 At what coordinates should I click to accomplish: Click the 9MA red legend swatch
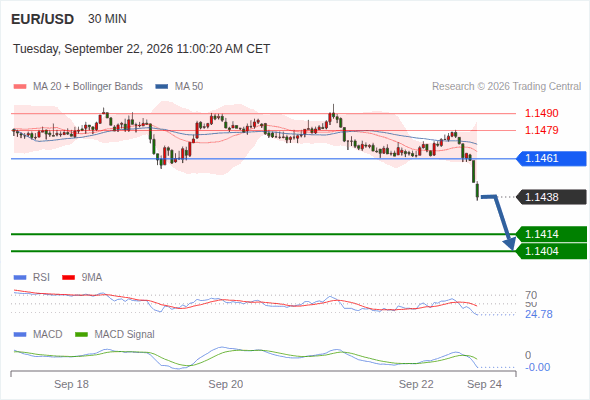coord(68,278)
